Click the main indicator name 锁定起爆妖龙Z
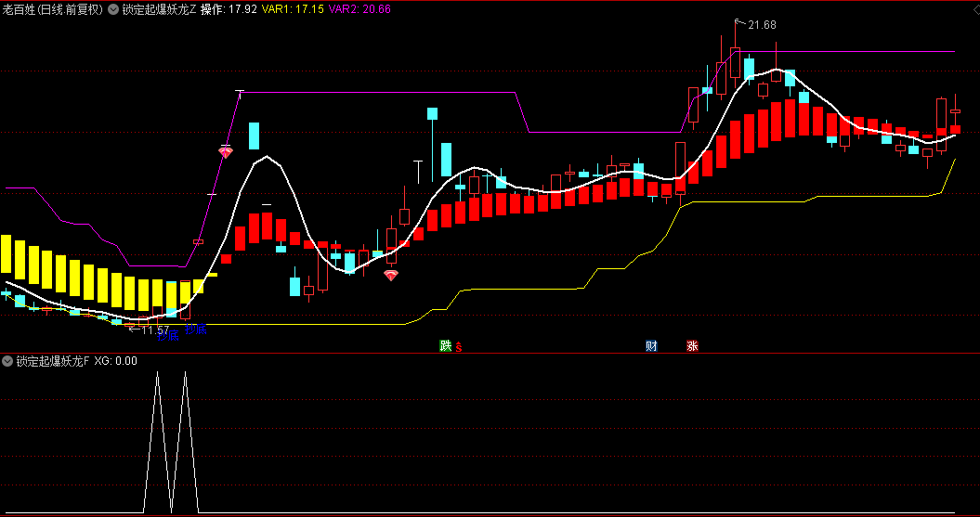 [159, 9]
